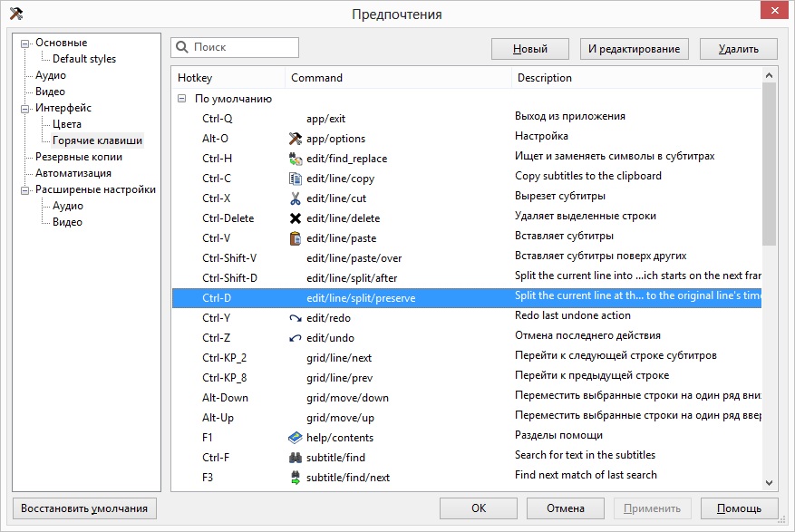Viewport: 795px width, 532px height.
Task: Click the hotkey list scrollbar down arrow
Action: 770,483
